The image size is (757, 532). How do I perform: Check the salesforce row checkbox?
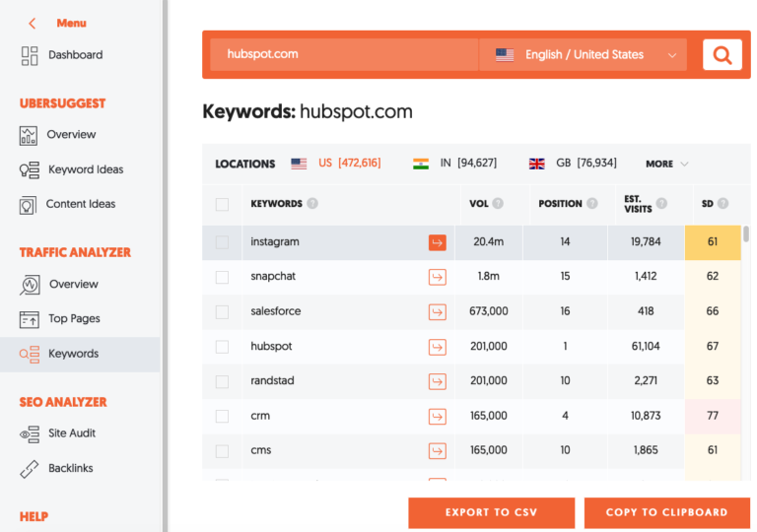(222, 312)
